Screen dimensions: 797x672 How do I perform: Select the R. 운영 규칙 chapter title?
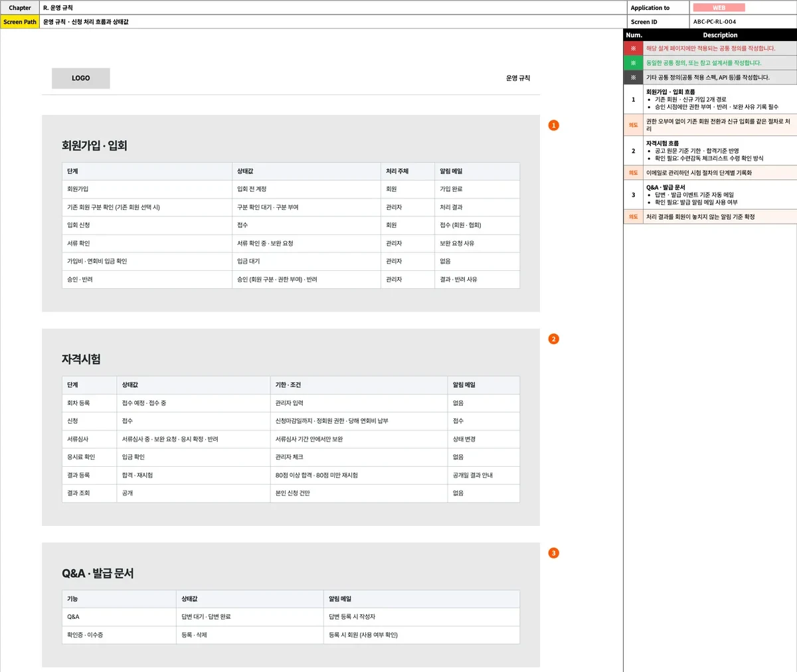58,8
